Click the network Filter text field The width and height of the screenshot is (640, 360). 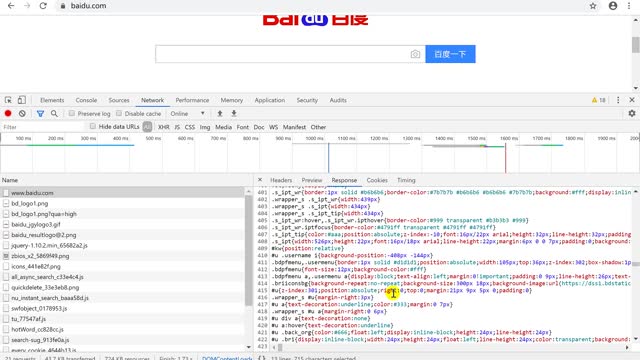(42, 127)
